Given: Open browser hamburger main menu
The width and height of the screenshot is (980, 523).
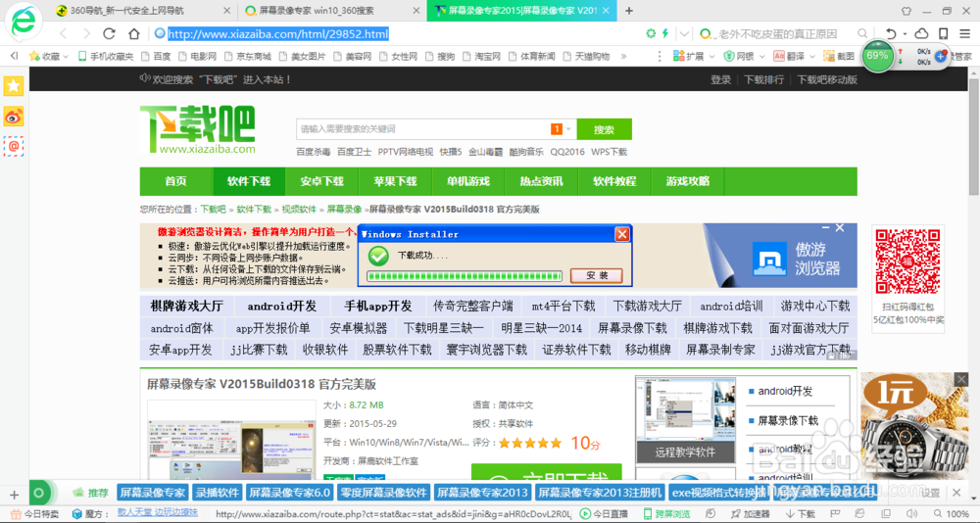Looking at the screenshot, I should point(965,33).
